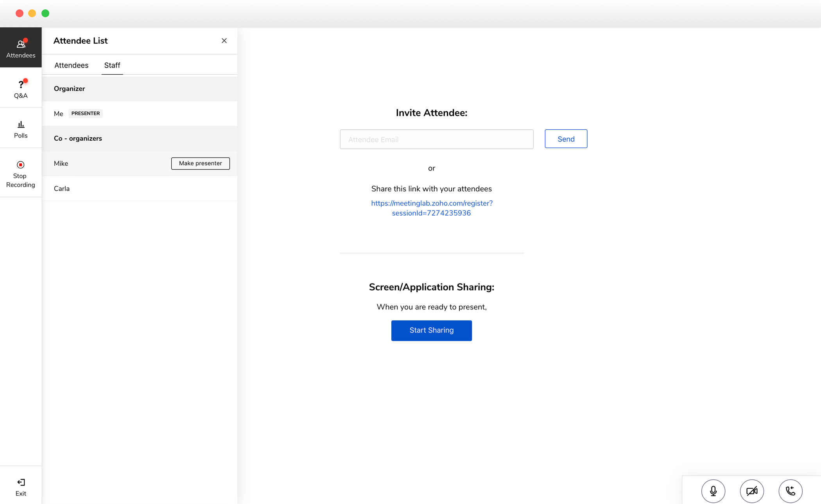Image resolution: width=821 pixels, height=504 pixels.
Task: Close the Attendee List panel
Action: [224, 41]
